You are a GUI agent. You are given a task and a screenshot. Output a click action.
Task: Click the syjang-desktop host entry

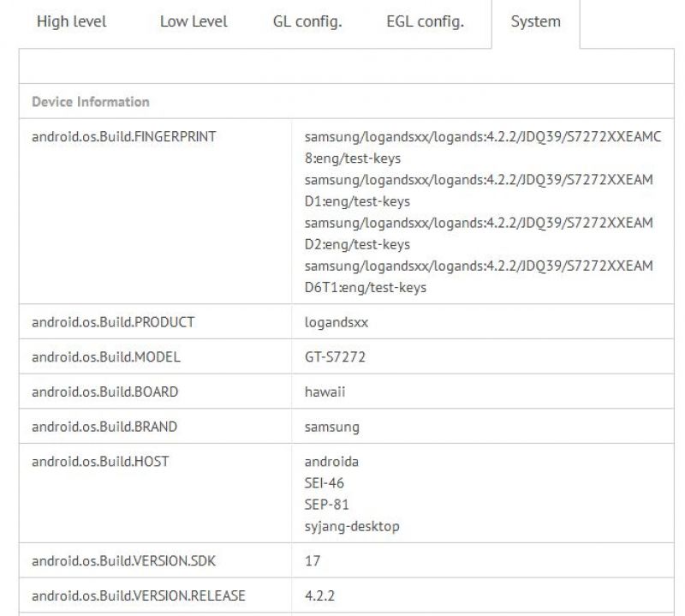[352, 526]
